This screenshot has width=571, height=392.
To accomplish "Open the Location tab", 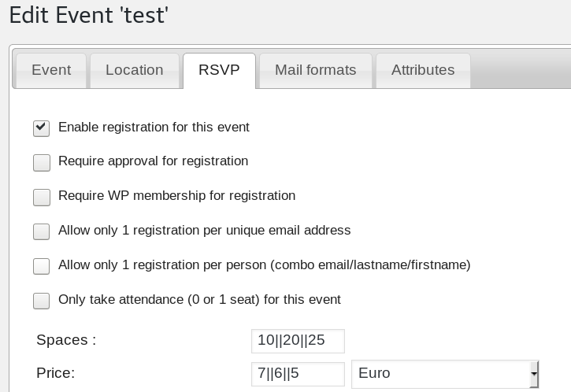I will (134, 70).
